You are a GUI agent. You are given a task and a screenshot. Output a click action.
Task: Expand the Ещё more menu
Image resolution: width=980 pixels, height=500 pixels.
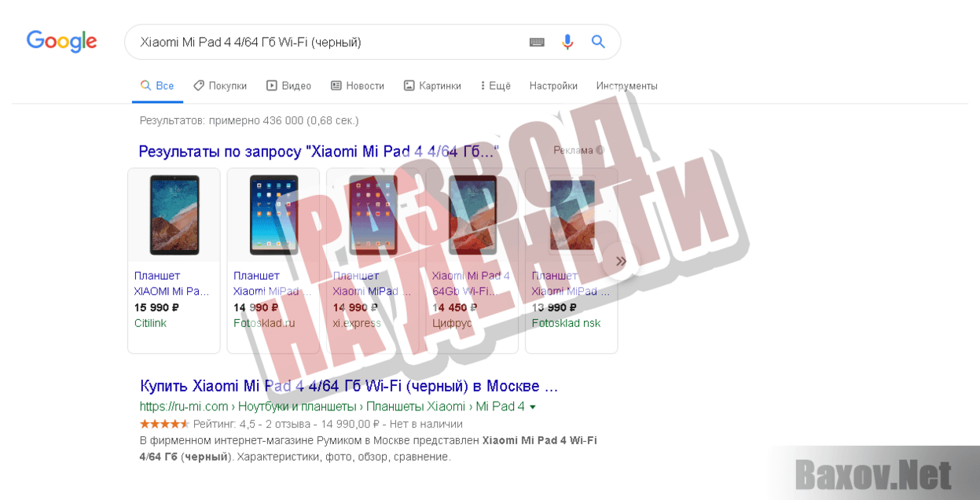pos(495,86)
